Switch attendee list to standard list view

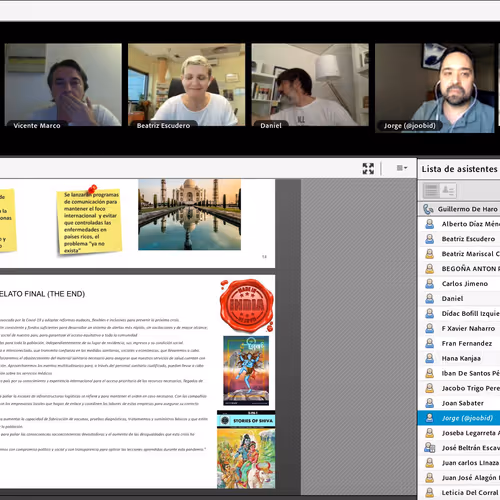[x=431, y=191]
